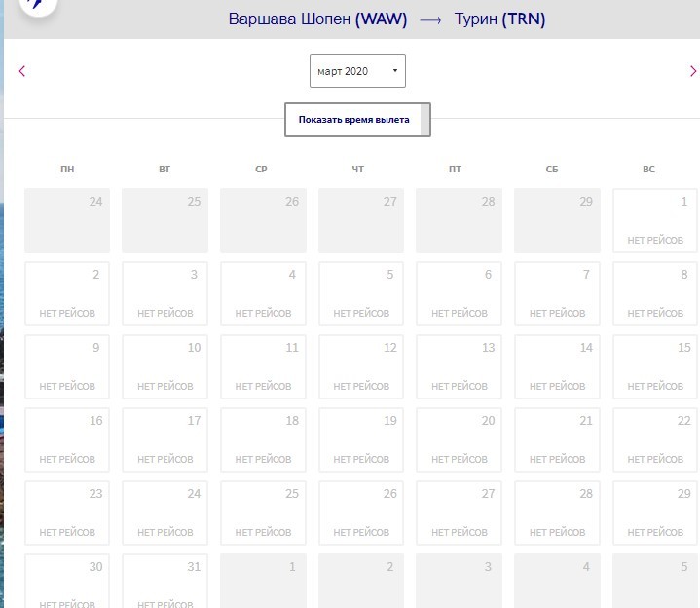Choose March 8 date cell
Screen dimensions: 700x608
(x=654, y=293)
